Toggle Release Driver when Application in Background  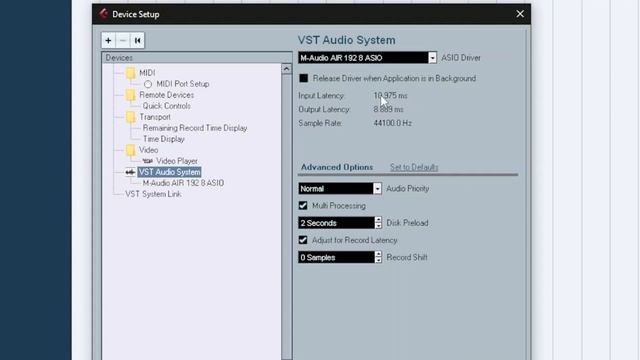303,78
